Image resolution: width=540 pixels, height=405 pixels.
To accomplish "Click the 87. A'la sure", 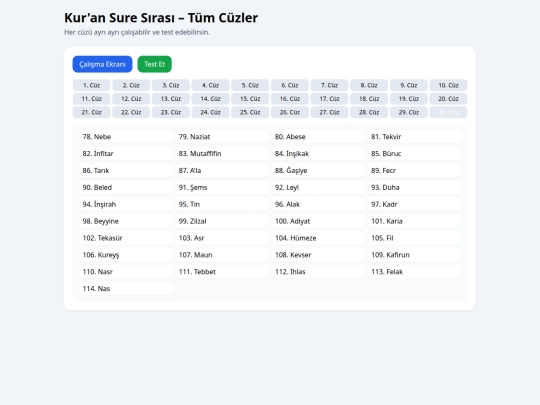I will tap(222, 170).
